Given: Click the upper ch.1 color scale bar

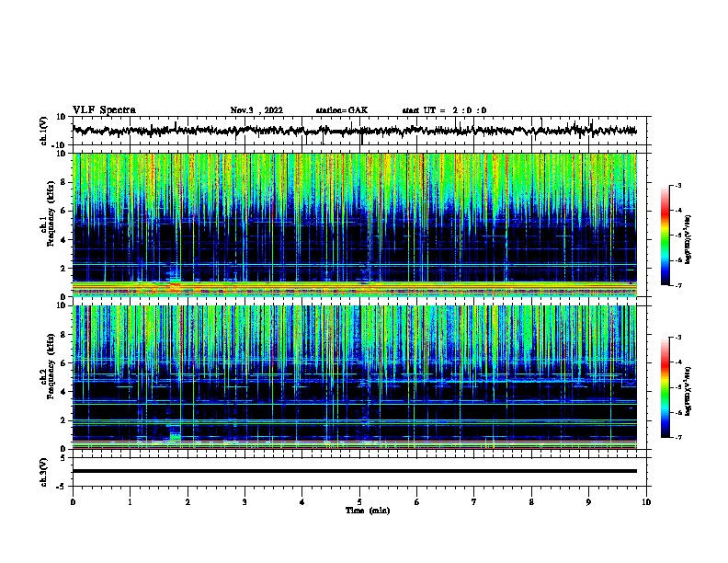Looking at the screenshot, I should click(665, 236).
